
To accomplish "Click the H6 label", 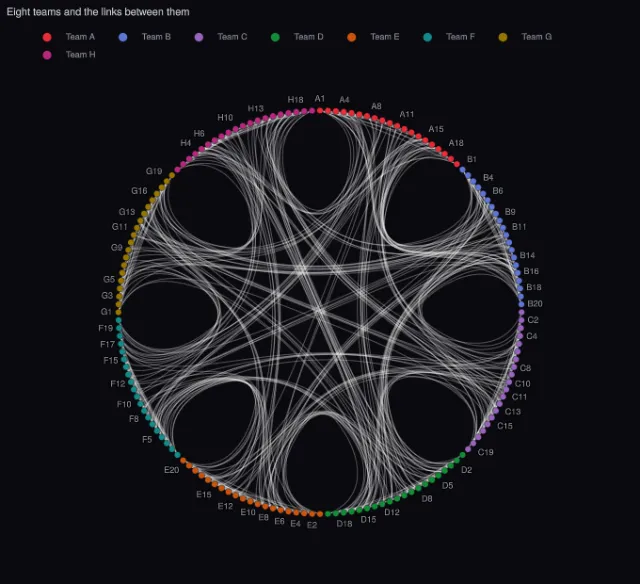I will [199, 133].
